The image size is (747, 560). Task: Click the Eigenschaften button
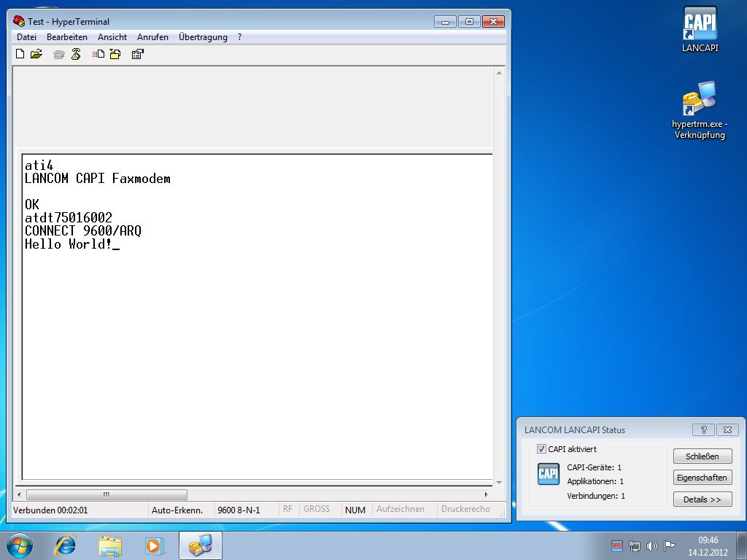click(x=703, y=478)
